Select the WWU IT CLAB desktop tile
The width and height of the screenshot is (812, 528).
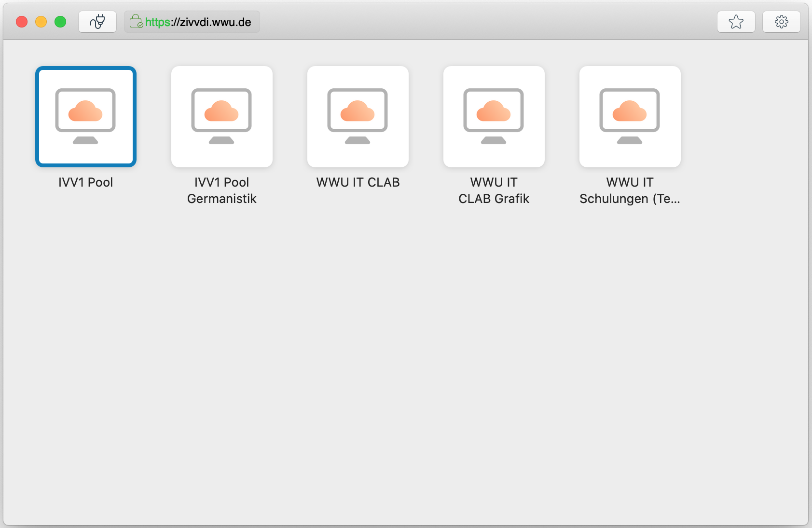(x=358, y=117)
